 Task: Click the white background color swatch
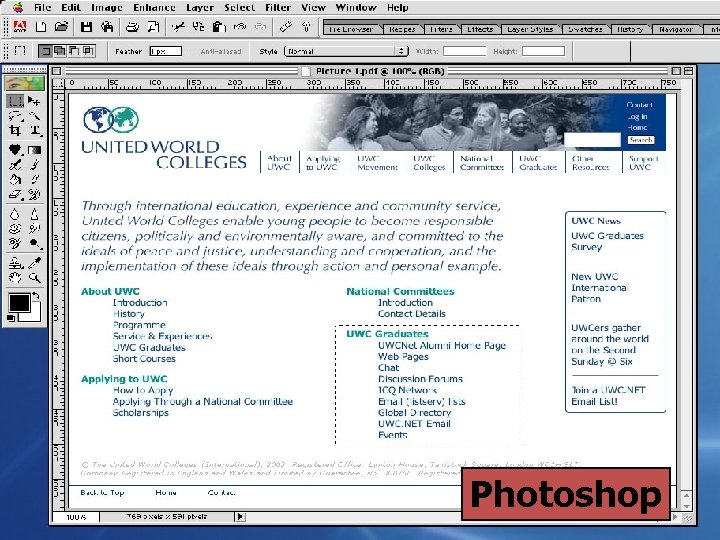click(x=34, y=315)
